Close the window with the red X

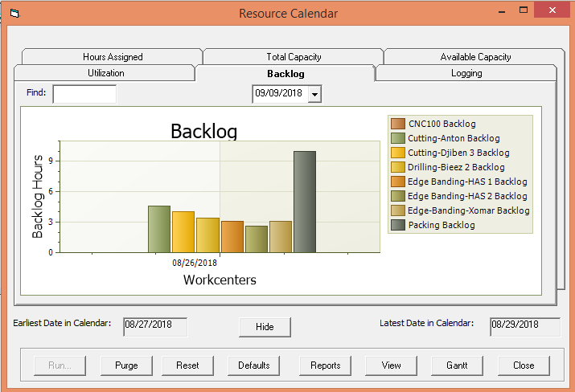click(552, 10)
